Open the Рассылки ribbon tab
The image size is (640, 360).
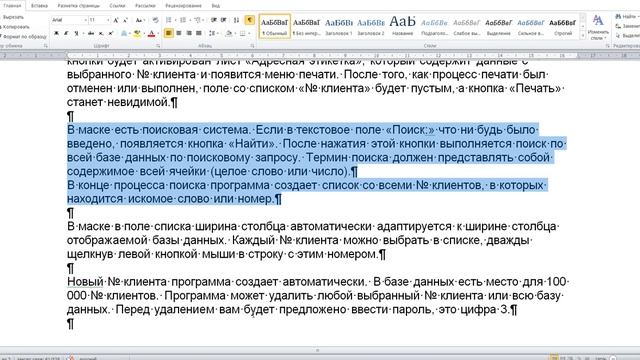[145, 6]
